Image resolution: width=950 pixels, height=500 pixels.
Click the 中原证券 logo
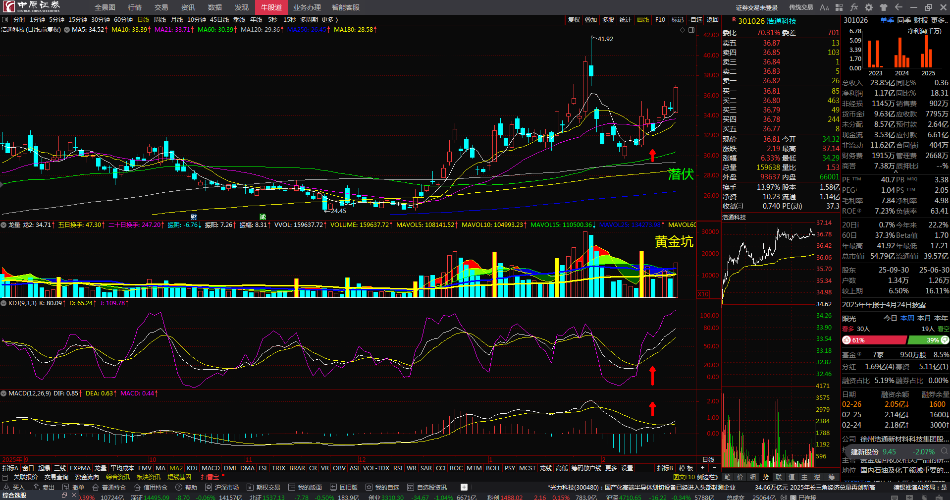click(x=32, y=7)
